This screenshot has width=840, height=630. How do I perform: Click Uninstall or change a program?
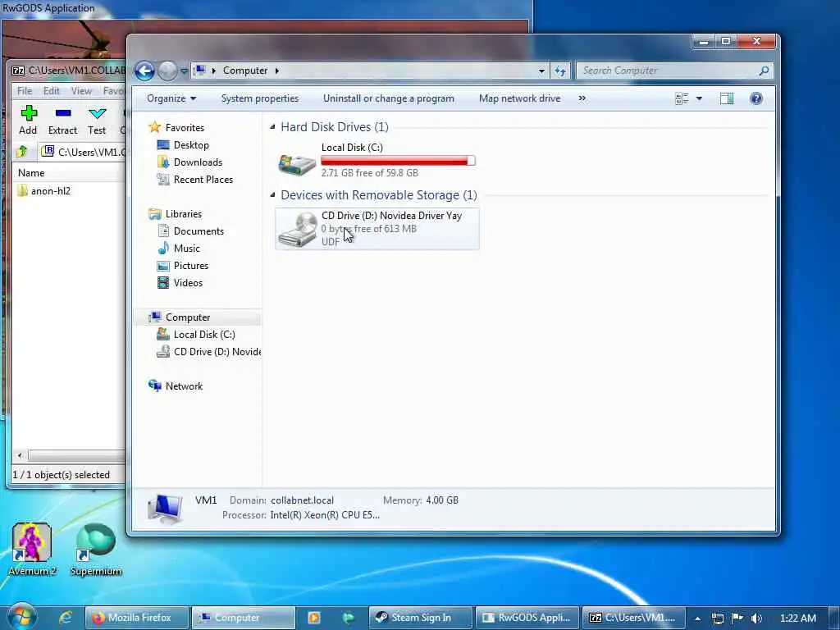click(x=388, y=98)
